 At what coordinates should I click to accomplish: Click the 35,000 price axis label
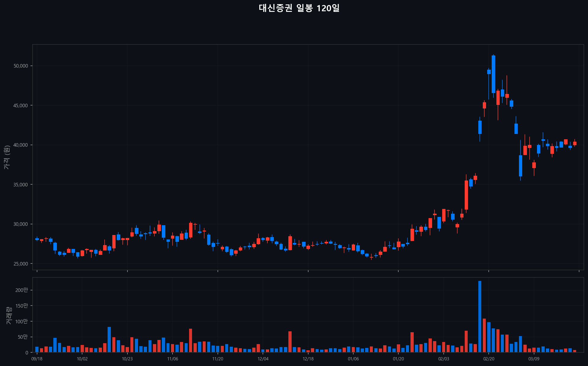21,185
